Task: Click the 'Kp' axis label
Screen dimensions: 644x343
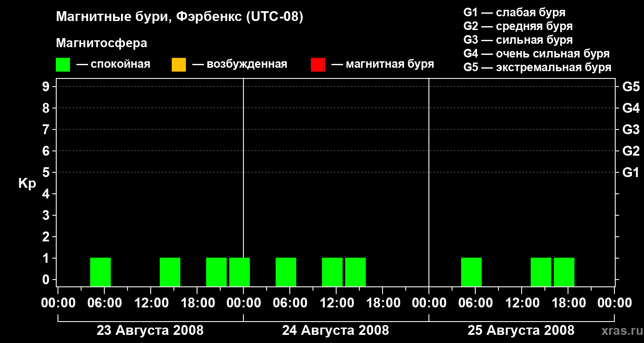Action: pyautogui.click(x=27, y=184)
